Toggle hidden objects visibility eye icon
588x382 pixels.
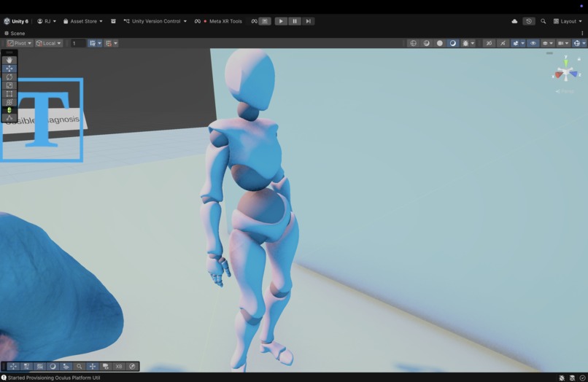pos(533,43)
